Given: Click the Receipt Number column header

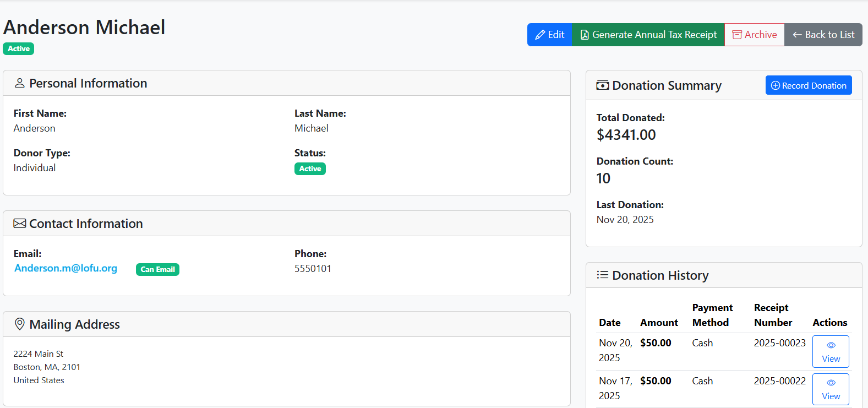Looking at the screenshot, I should pyautogui.click(x=773, y=315).
